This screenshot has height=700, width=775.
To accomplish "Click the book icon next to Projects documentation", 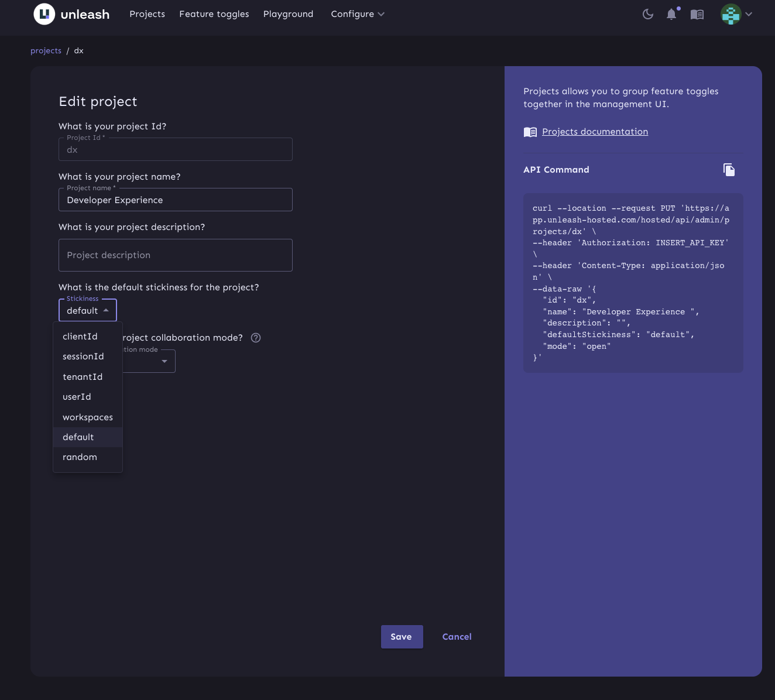I will coord(530,131).
